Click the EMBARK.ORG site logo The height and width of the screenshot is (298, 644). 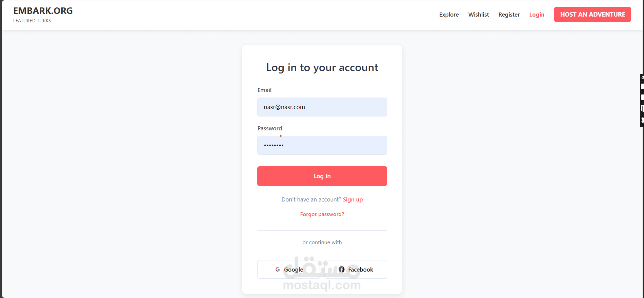[43, 11]
